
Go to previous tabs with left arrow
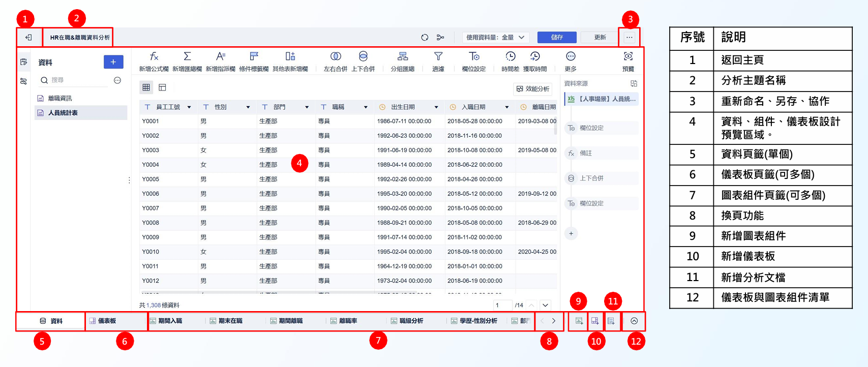tap(542, 321)
